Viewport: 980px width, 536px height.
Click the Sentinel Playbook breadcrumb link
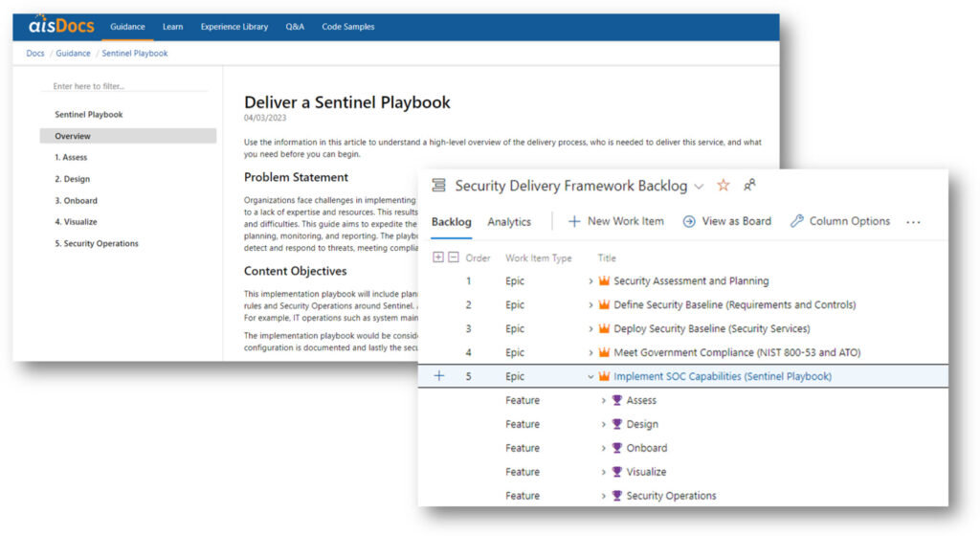point(135,53)
